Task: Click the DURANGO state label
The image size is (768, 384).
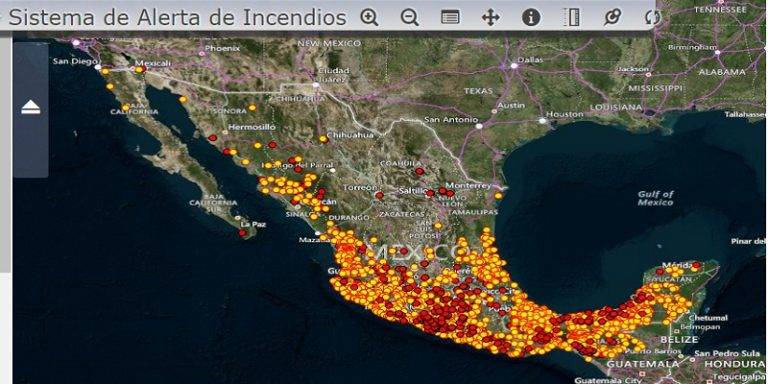Action: point(349,217)
